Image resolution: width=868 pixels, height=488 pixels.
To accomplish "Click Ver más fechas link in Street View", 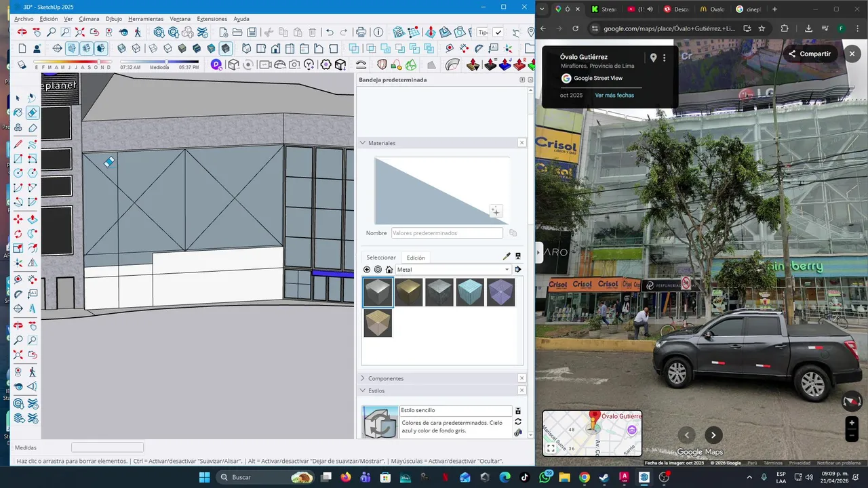I will [614, 96].
